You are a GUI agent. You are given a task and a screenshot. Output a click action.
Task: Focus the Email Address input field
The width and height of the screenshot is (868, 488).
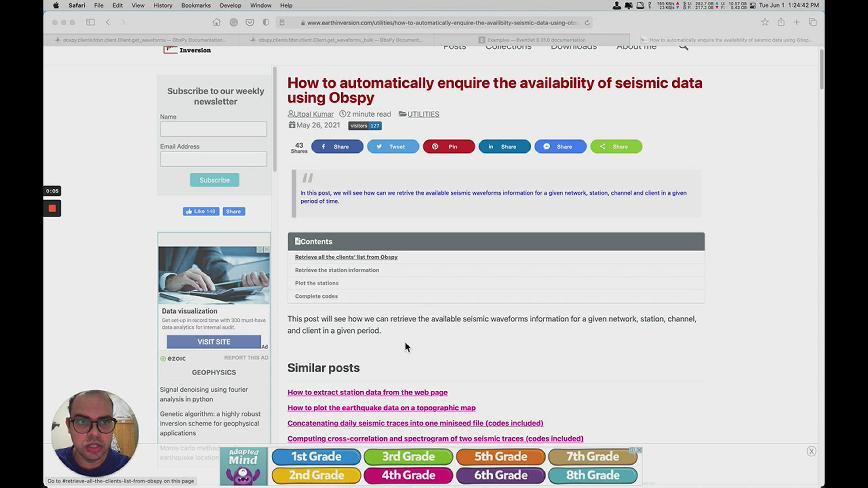[x=213, y=159]
